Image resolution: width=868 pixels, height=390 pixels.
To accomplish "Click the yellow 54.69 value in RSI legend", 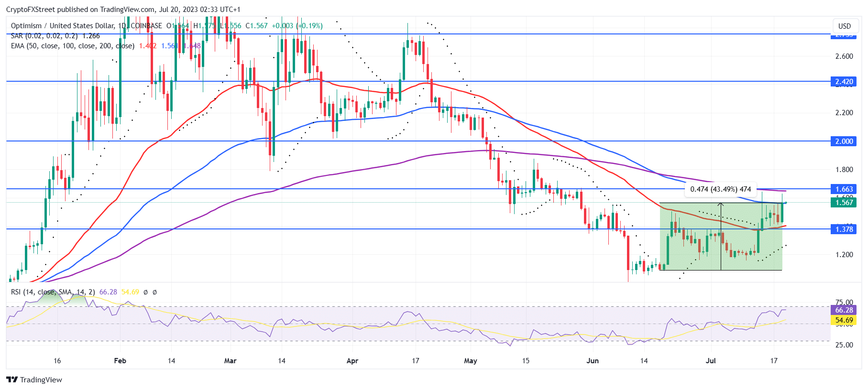I will pyautogui.click(x=130, y=292).
